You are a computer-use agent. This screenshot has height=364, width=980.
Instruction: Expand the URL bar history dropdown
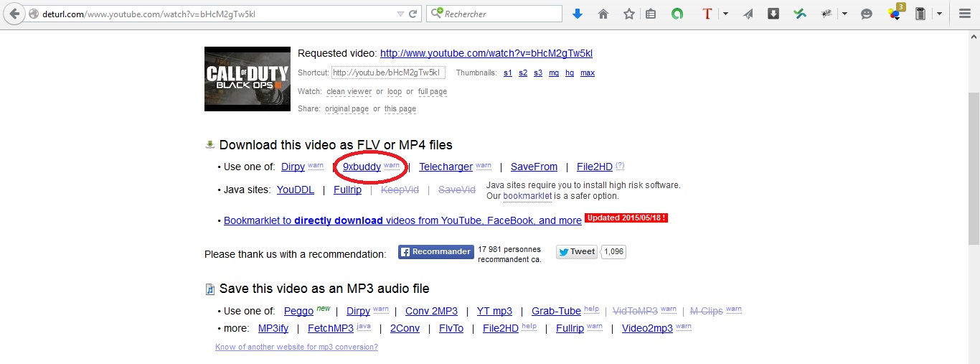click(x=400, y=14)
